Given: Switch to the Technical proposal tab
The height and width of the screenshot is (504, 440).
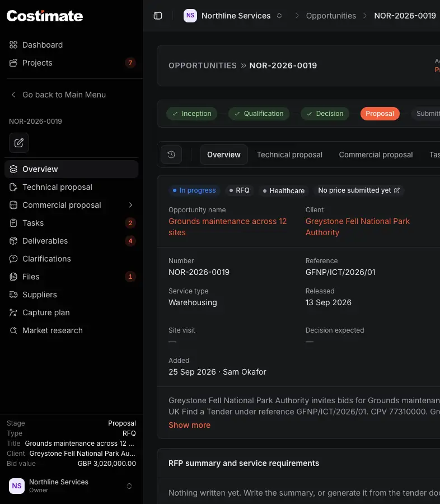Looking at the screenshot, I should tap(289, 155).
